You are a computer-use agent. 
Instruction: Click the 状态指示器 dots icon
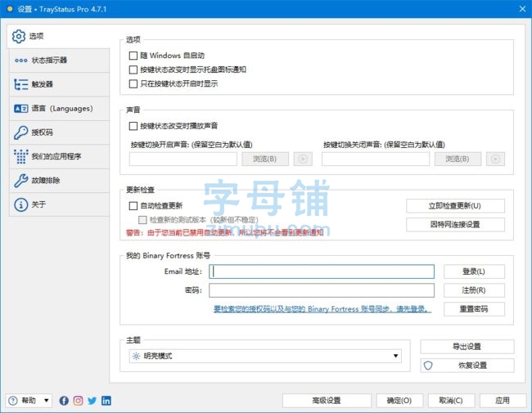tap(21, 61)
